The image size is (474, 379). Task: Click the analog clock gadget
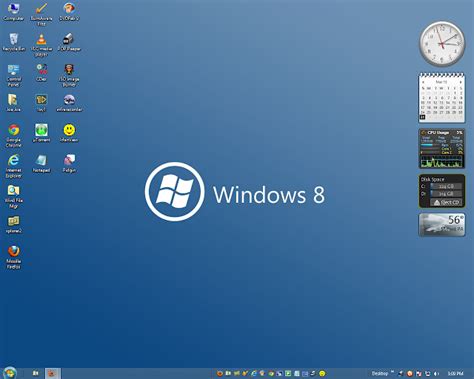pos(442,44)
